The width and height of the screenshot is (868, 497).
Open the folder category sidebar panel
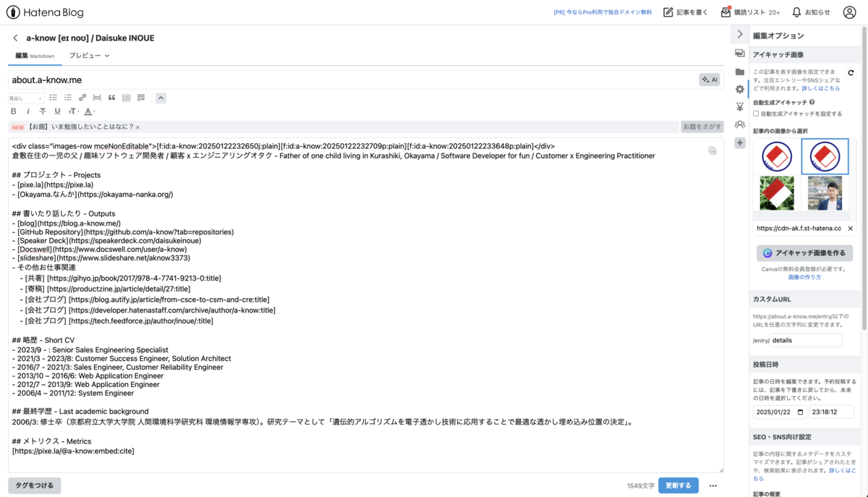[739, 72]
